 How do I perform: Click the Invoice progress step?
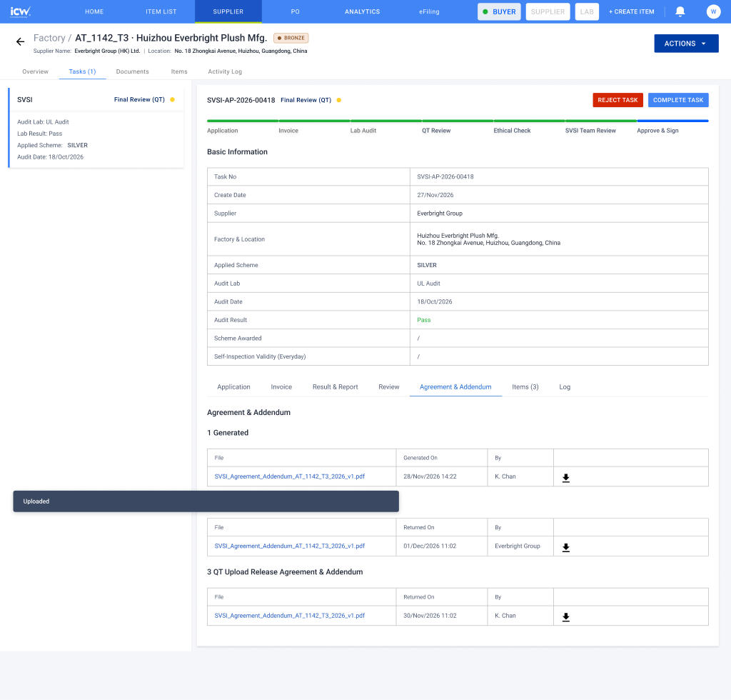(x=288, y=131)
